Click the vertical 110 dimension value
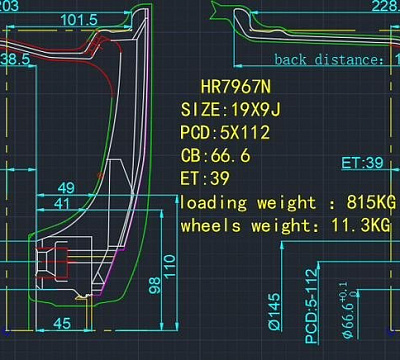400x360 pixels. (170, 266)
